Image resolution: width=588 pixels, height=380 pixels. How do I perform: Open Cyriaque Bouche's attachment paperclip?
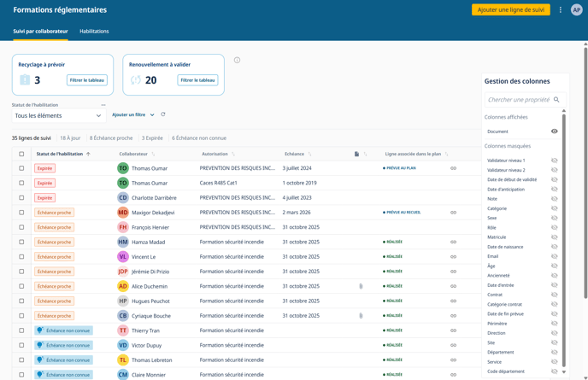coord(361,316)
